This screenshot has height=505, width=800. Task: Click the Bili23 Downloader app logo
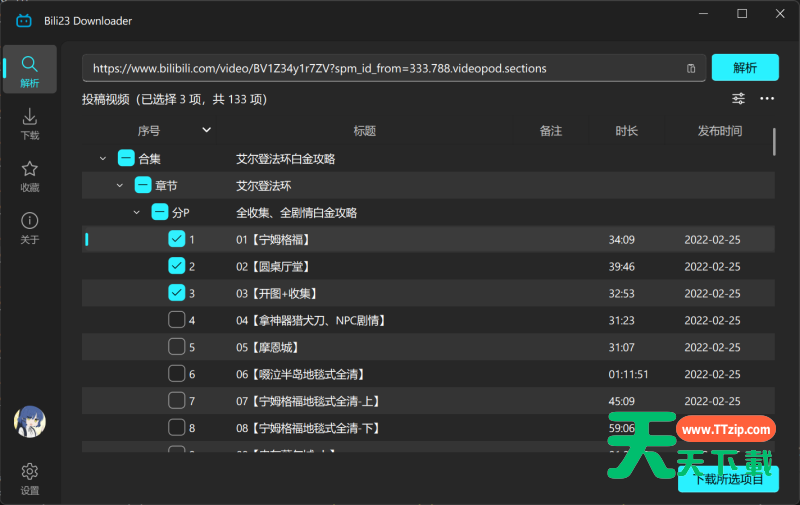coord(24,21)
